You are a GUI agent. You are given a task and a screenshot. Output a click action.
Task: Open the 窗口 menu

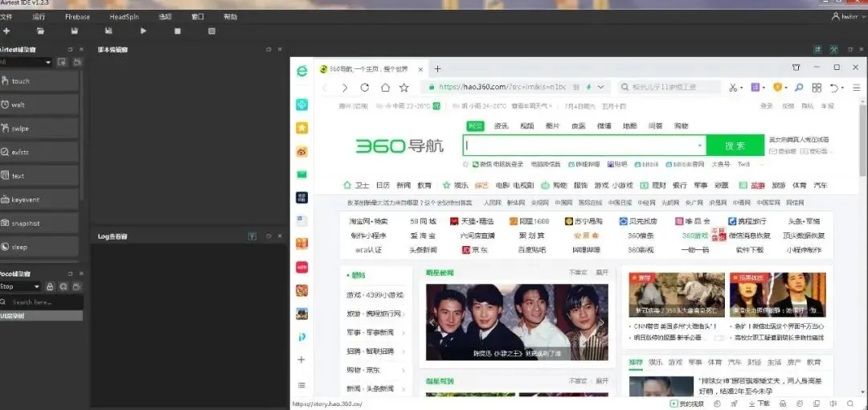[198, 17]
